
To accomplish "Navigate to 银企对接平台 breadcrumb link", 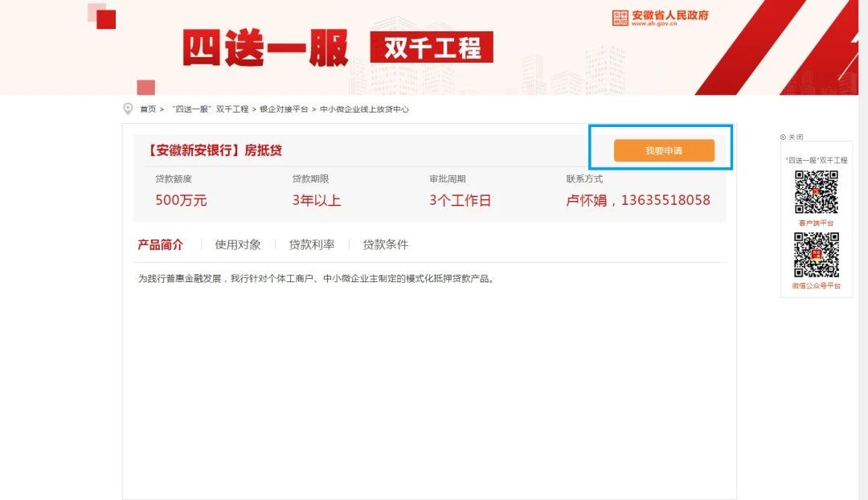I will click(x=284, y=109).
